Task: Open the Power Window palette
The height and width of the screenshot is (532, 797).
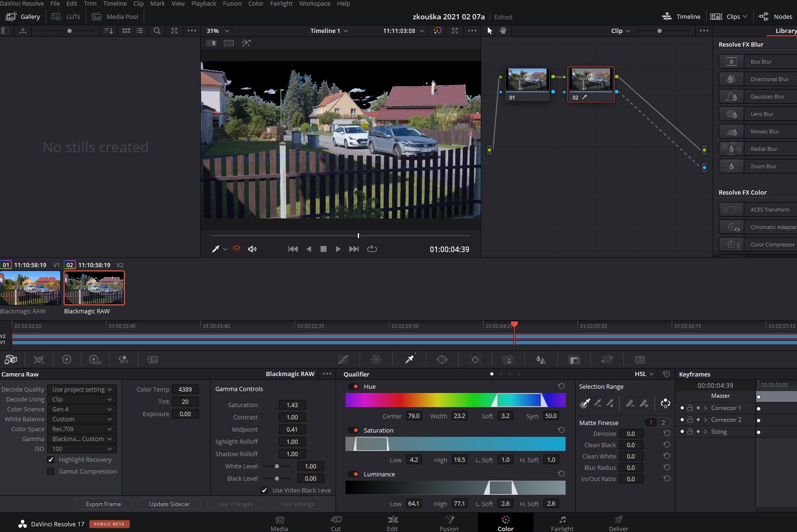Action: coord(442,360)
